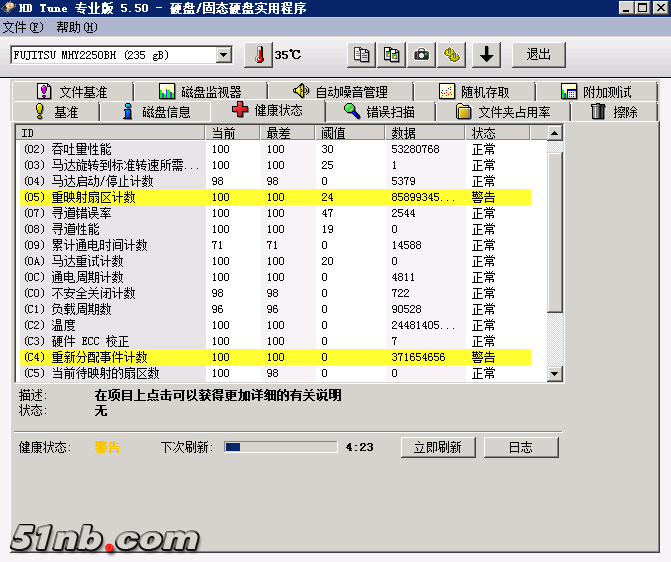
Task: Click the SMART list scrollbar down arrow
Action: 555,372
